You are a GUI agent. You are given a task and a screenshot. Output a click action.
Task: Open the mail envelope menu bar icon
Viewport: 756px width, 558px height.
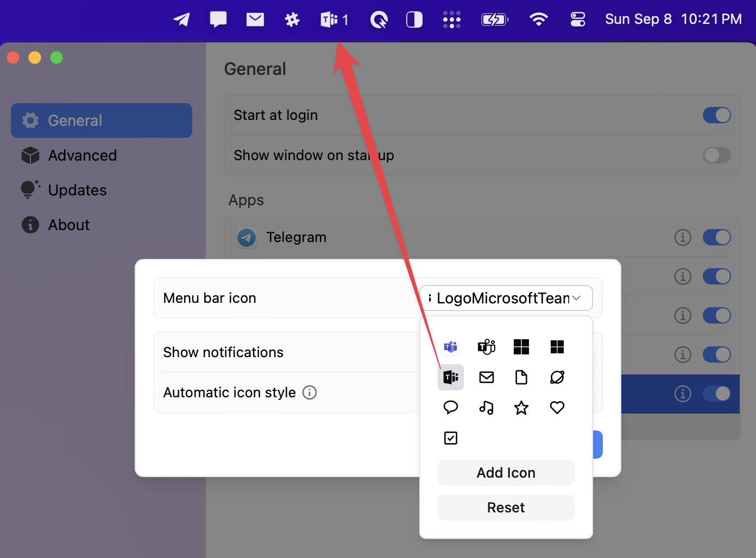[x=255, y=20]
